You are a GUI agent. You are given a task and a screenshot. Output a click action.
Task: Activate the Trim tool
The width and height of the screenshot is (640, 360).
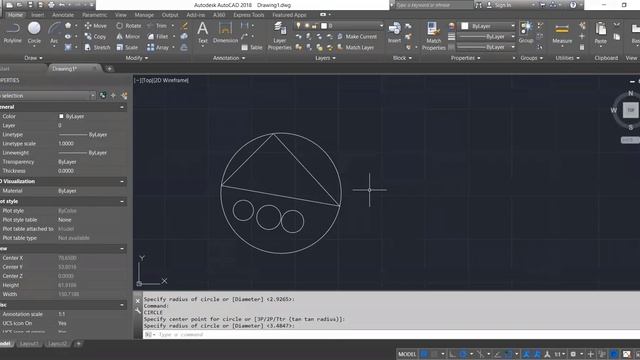[x=157, y=26]
